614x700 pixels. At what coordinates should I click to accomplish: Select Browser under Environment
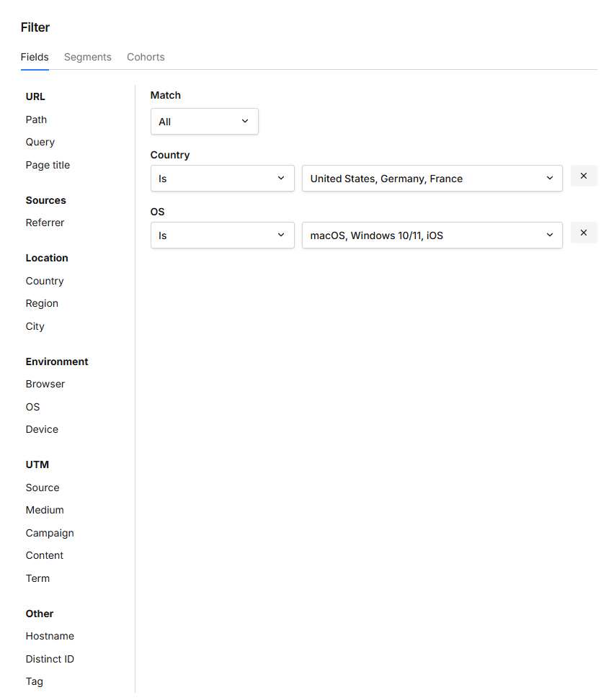click(45, 384)
